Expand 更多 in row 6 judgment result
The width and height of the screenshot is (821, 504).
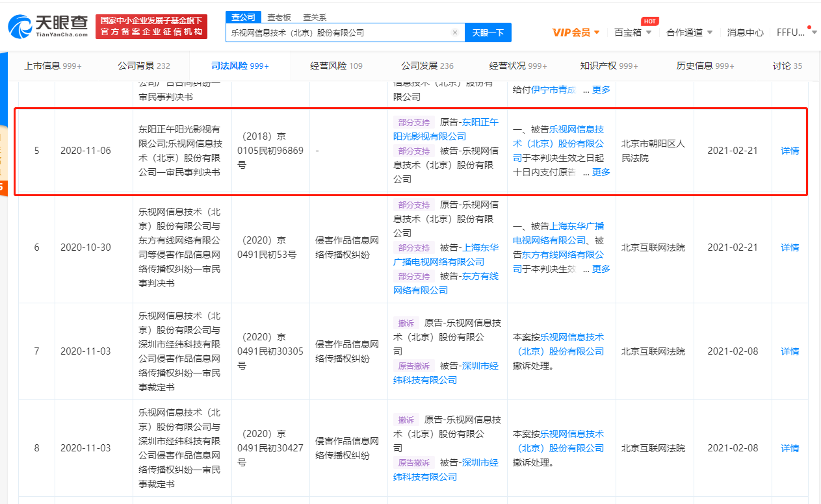point(601,269)
